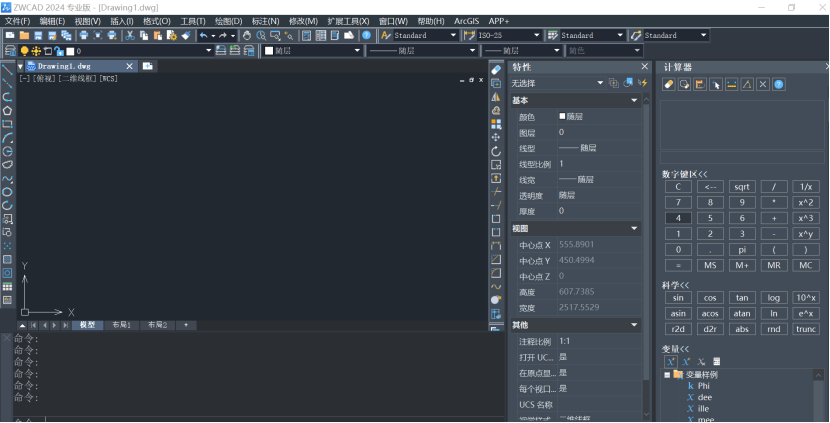Open the Layer Properties Manager icon
The image size is (830, 423).
[10, 51]
